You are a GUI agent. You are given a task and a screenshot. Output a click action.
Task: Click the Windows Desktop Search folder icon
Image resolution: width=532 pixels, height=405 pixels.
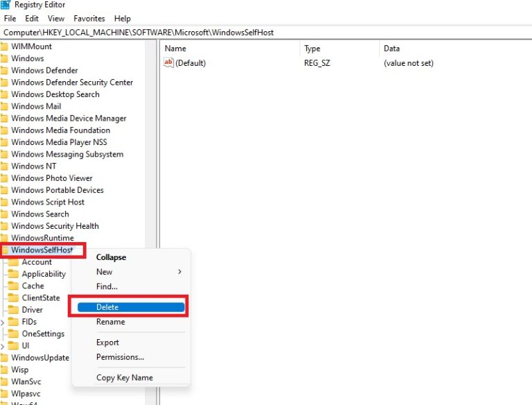[4, 94]
